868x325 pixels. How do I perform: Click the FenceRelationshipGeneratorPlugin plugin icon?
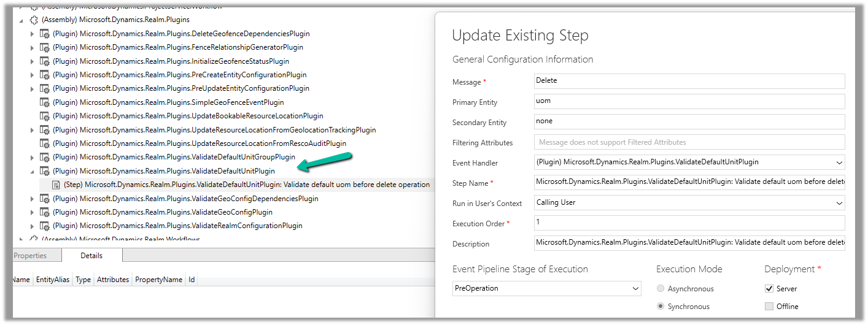pyautogui.click(x=44, y=47)
